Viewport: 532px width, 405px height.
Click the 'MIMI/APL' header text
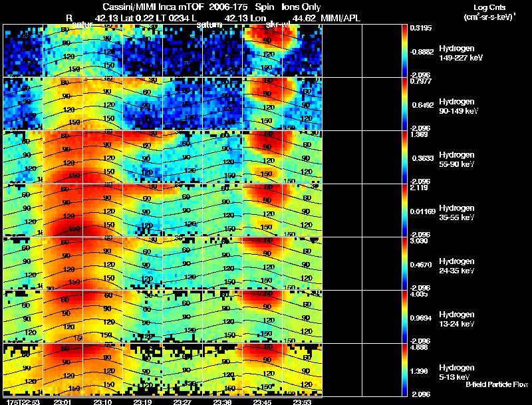click(x=340, y=18)
